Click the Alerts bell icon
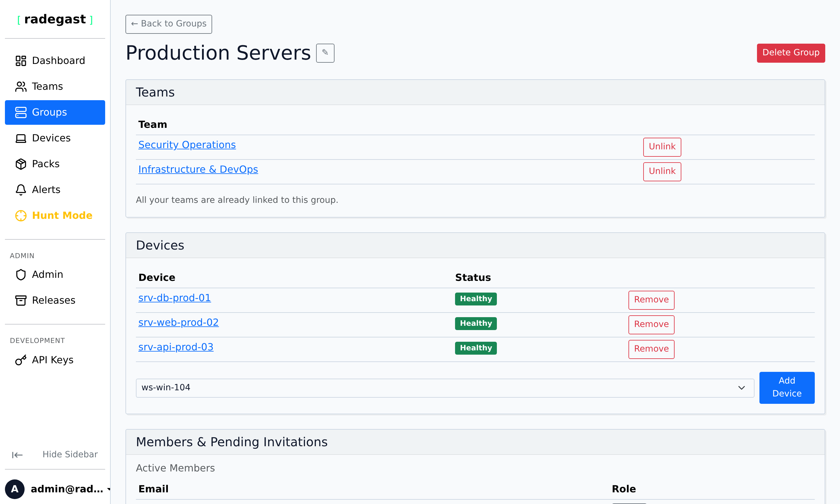 coord(21,190)
